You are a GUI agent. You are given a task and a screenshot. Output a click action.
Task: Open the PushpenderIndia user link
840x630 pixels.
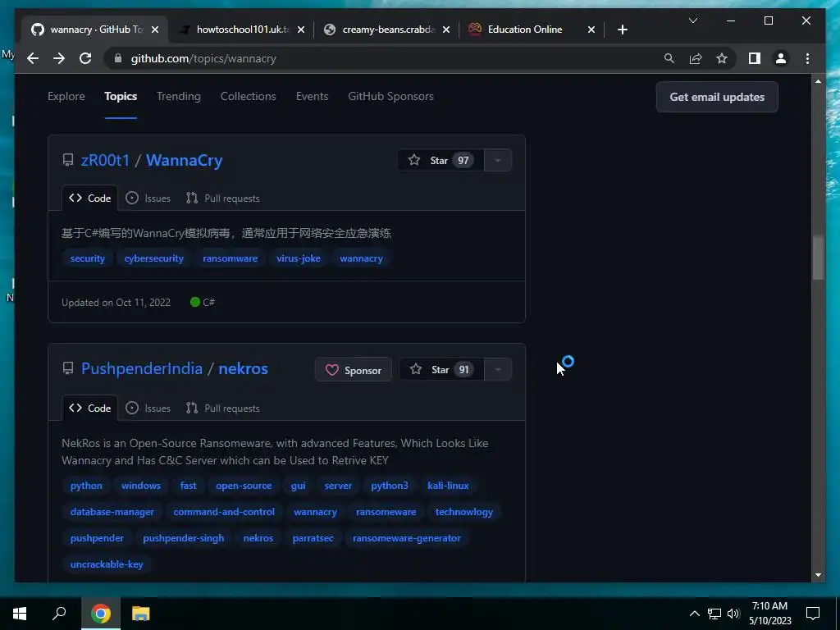click(141, 368)
